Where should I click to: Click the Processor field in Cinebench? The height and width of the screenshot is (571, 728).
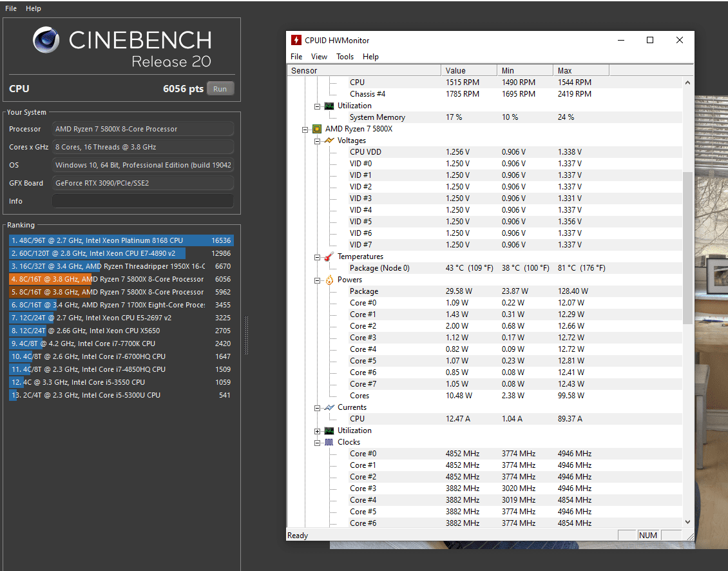142,129
